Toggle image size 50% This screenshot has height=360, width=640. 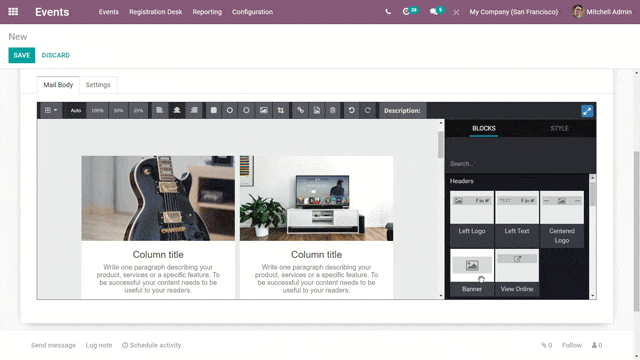coord(118,110)
